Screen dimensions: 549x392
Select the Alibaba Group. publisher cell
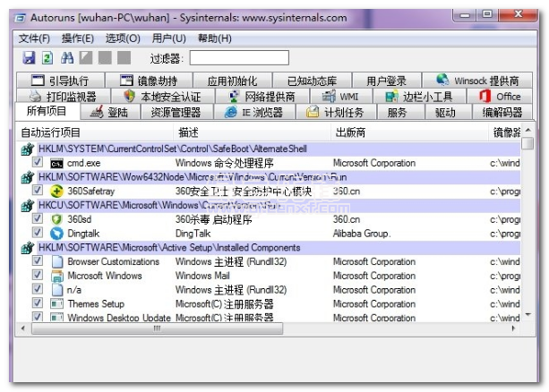tap(362, 234)
